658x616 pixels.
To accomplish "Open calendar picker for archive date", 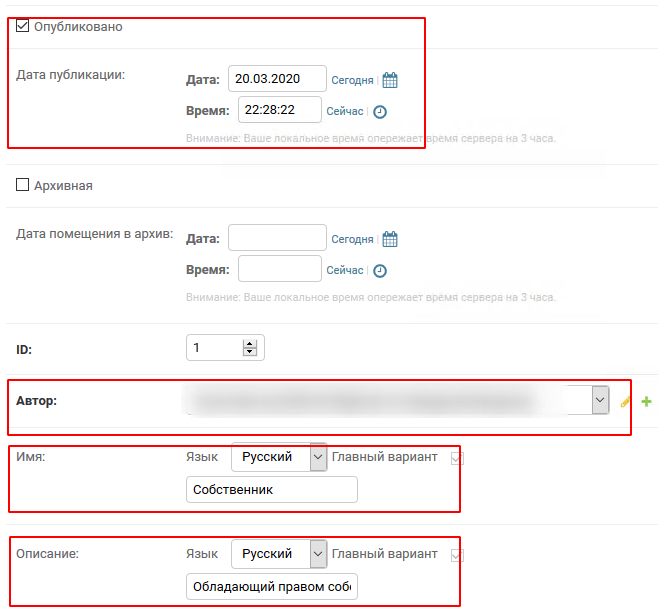I will (x=390, y=239).
